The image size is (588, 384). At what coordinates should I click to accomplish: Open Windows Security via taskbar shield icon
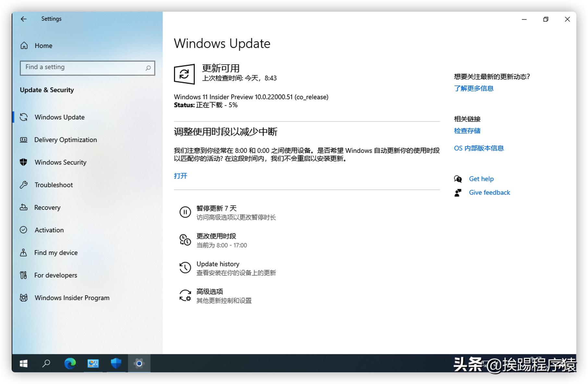pos(116,364)
